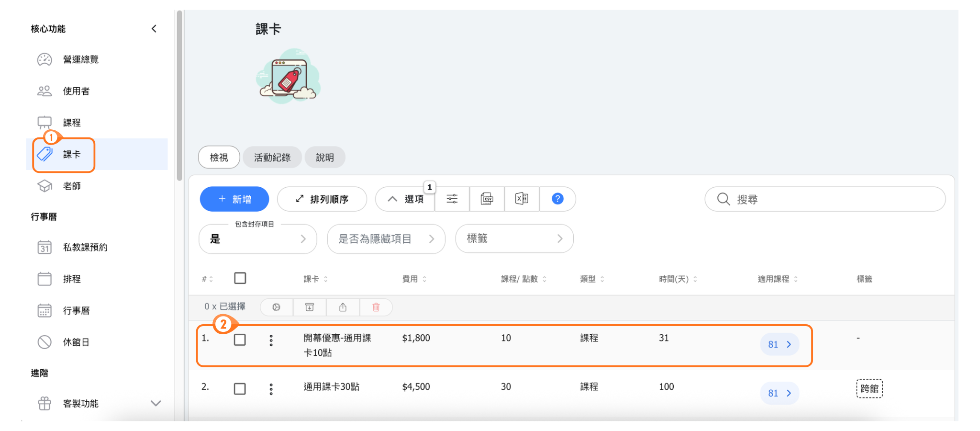Viewport: 980px width, 431px height.
Task: Click the bulk settings gear icon
Action: point(277,307)
